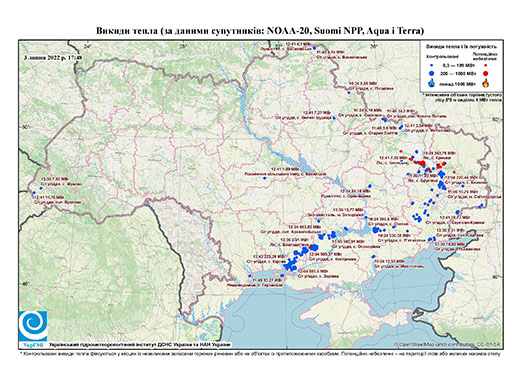Image resolution: width=520 pixels, height=368 pixels.
Task: Select the large red hotspot cluster near Kreminna
Action: [422, 163]
